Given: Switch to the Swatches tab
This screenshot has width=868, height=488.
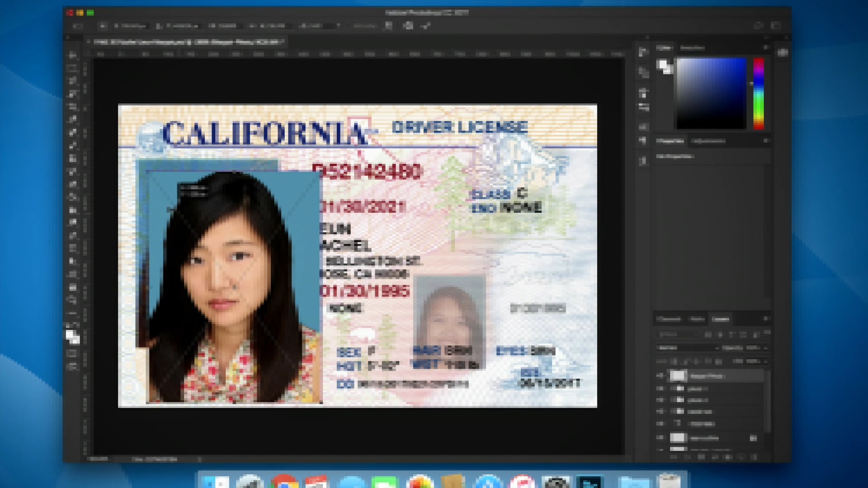Looking at the screenshot, I should pyautogui.click(x=692, y=48).
